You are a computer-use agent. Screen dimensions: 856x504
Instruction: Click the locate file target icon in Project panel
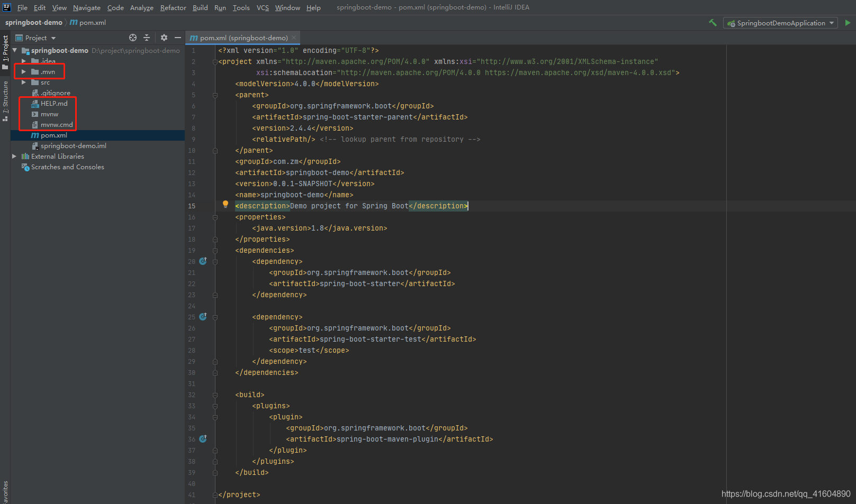tap(133, 38)
